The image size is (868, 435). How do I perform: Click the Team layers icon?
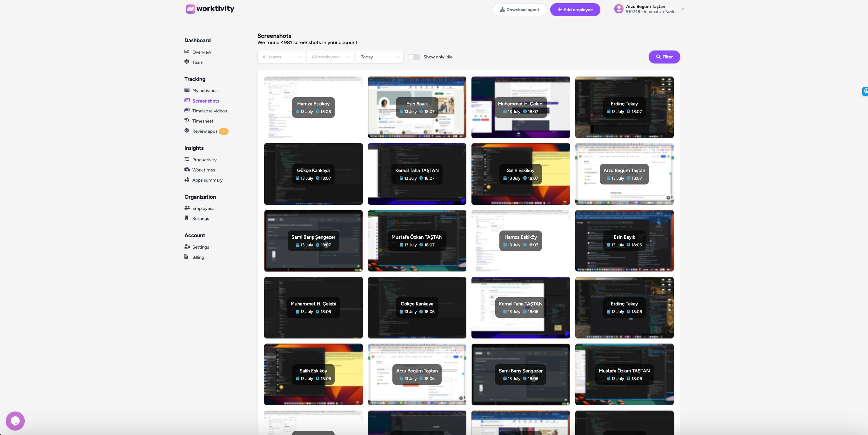tap(187, 62)
